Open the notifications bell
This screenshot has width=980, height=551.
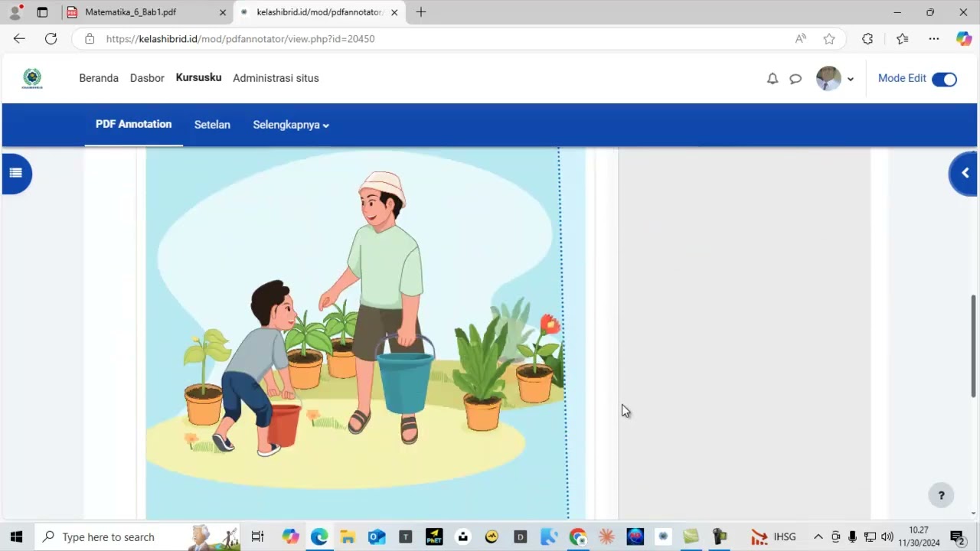click(x=773, y=78)
